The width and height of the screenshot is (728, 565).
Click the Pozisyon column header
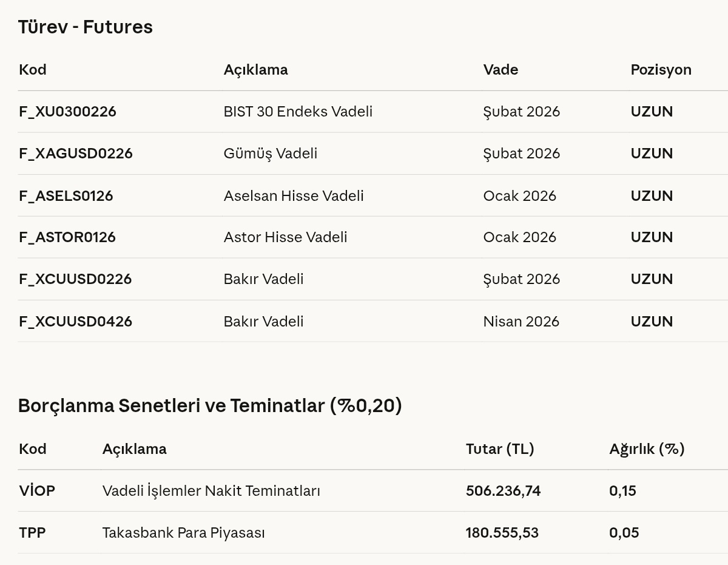661,70
